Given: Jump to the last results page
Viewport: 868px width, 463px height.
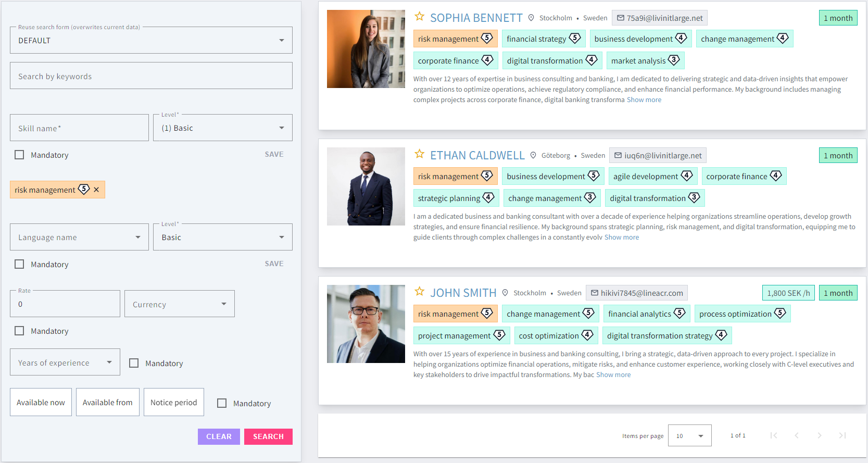Looking at the screenshot, I should tap(842, 435).
